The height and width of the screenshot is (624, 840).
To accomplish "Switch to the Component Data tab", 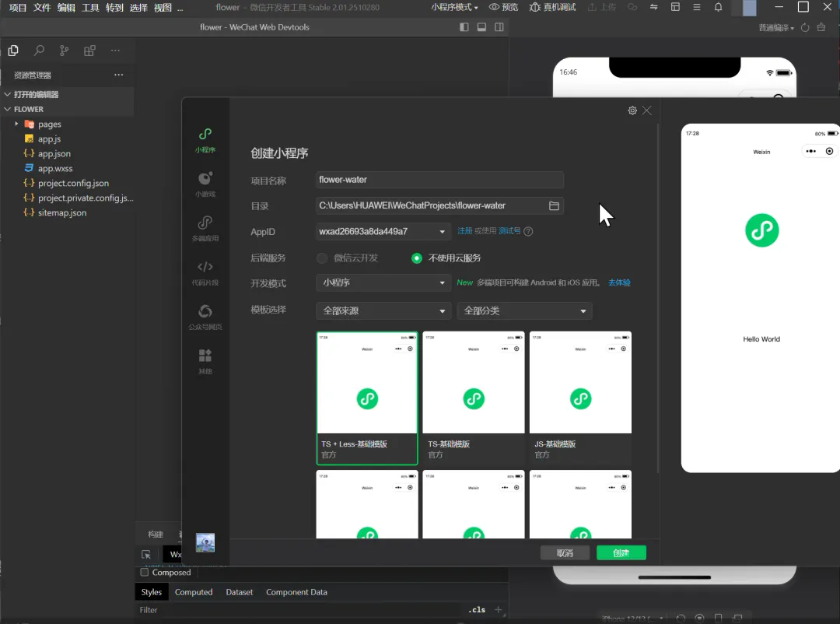I will [x=296, y=592].
